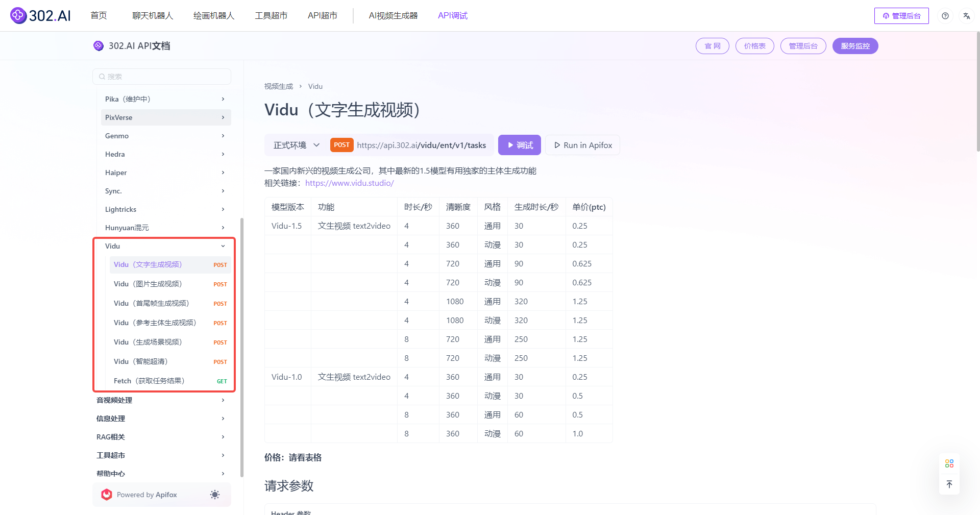The width and height of the screenshot is (980, 515).
Task: Click the 302.AI logo in top bar
Action: 40,16
